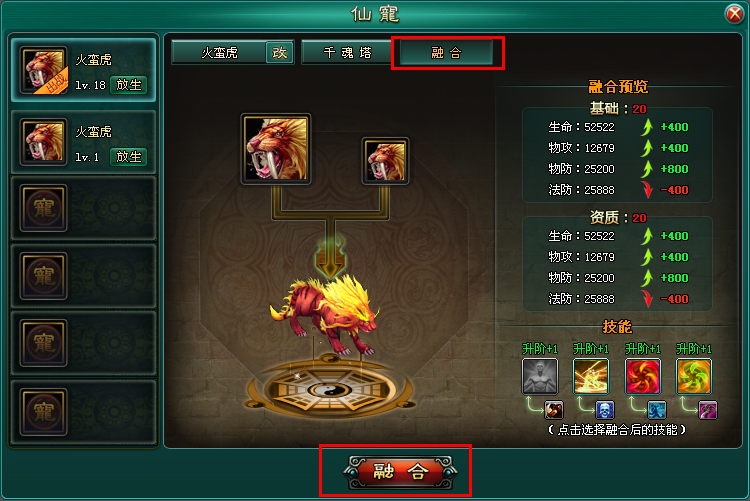This screenshot has height=501, width=750.
Task: Pick the orange-green swirl skill icon
Action: coord(694,376)
